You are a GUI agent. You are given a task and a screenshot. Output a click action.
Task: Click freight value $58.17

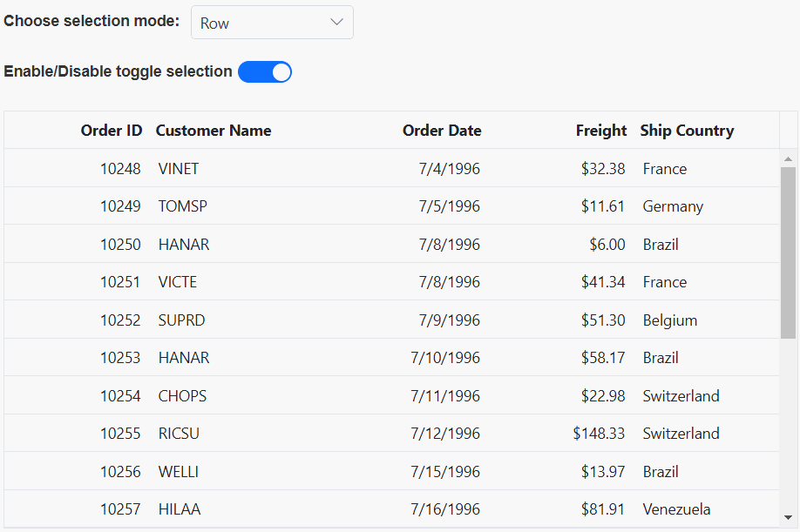pyautogui.click(x=603, y=358)
